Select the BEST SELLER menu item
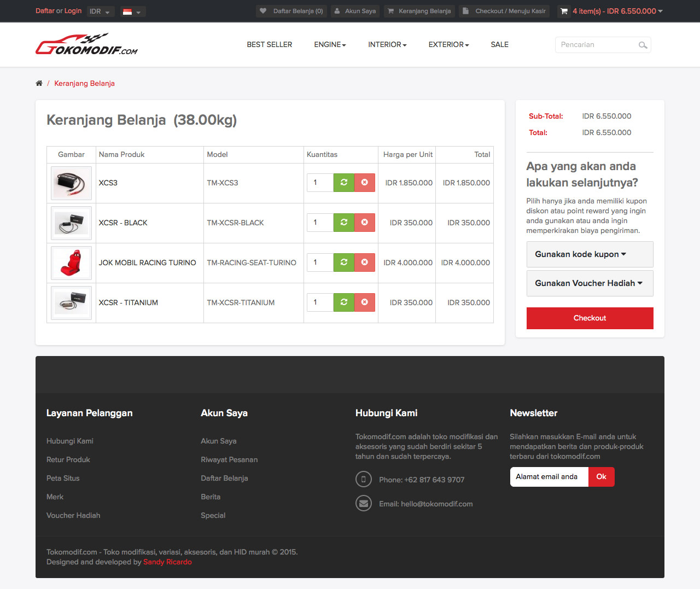Viewport: 700px width, 589px height. point(270,45)
